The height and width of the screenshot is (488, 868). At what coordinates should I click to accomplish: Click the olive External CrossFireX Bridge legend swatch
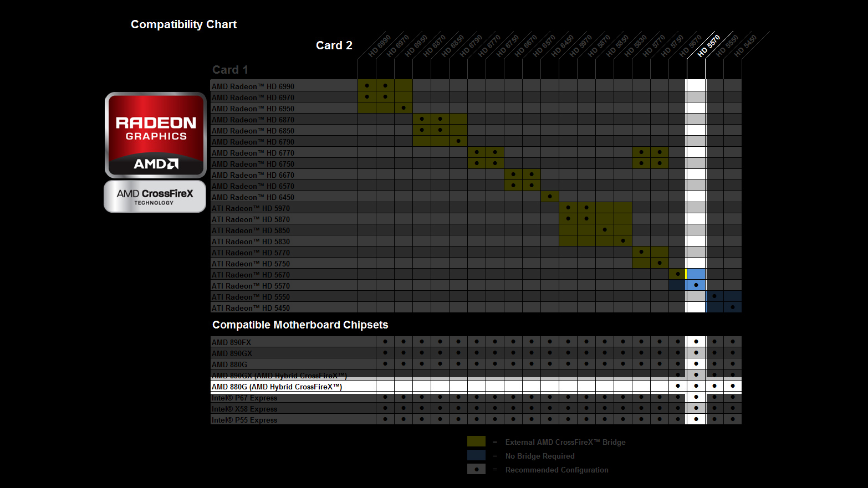point(476,441)
